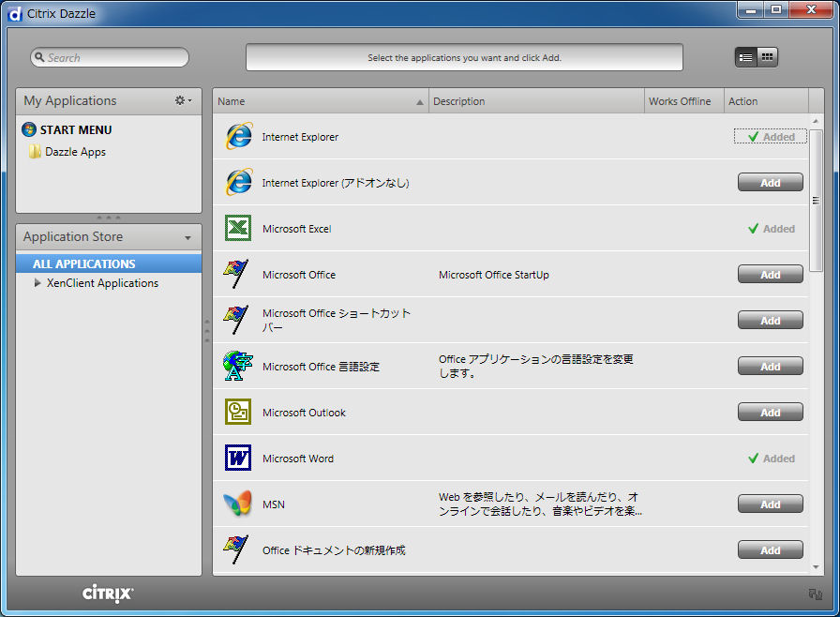Click the MSN butterfly icon
This screenshot has width=840, height=617.
pos(238,504)
